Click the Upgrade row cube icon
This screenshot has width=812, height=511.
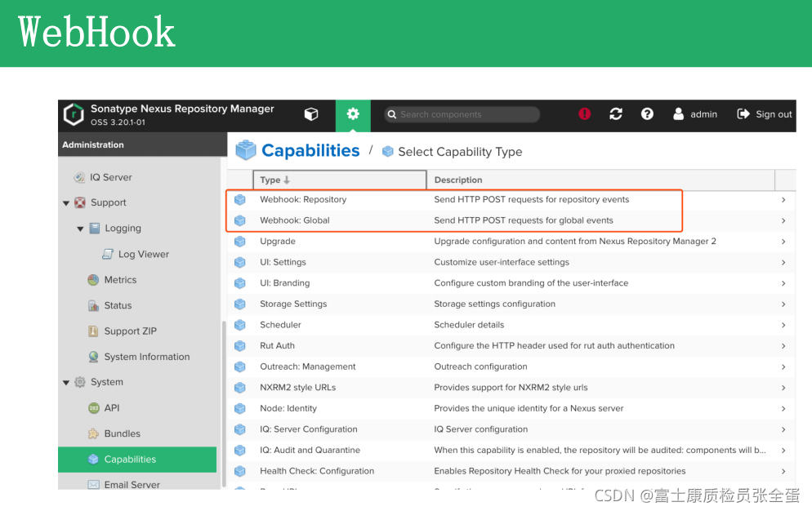tap(240, 242)
